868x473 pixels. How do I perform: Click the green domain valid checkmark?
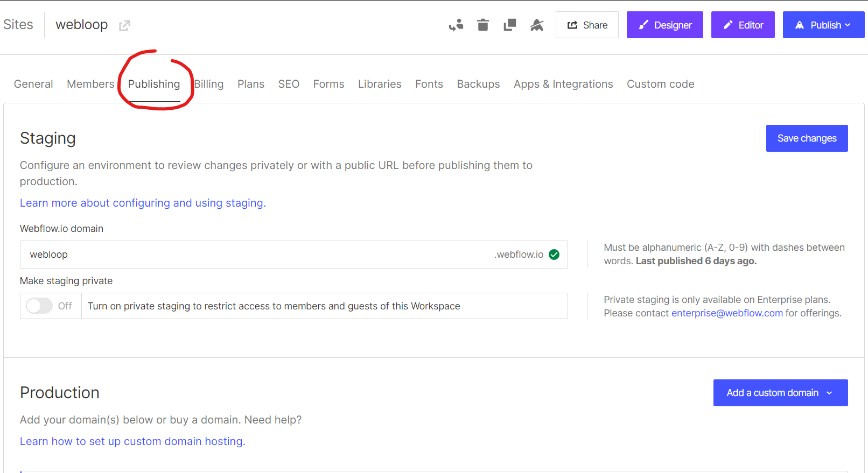[554, 255]
